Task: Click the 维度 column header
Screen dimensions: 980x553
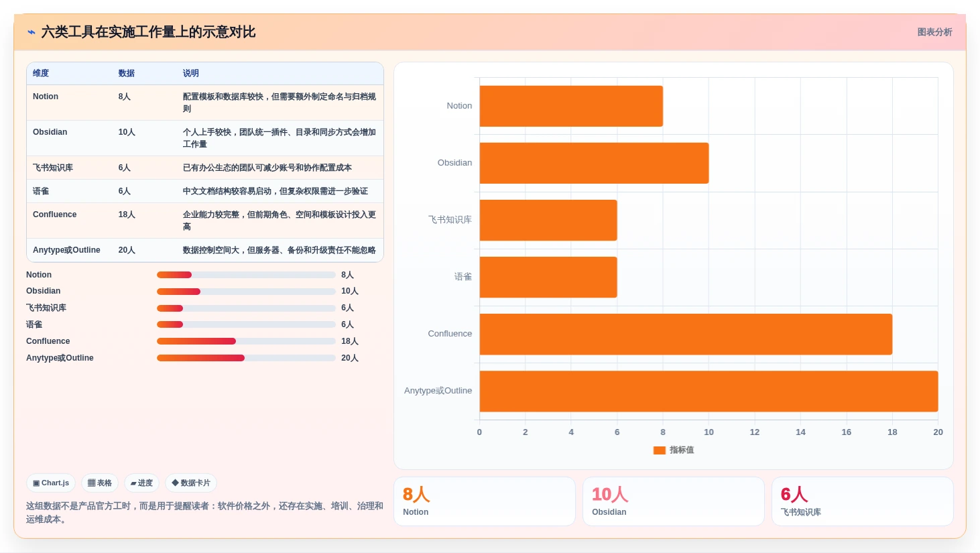Action: click(x=41, y=73)
